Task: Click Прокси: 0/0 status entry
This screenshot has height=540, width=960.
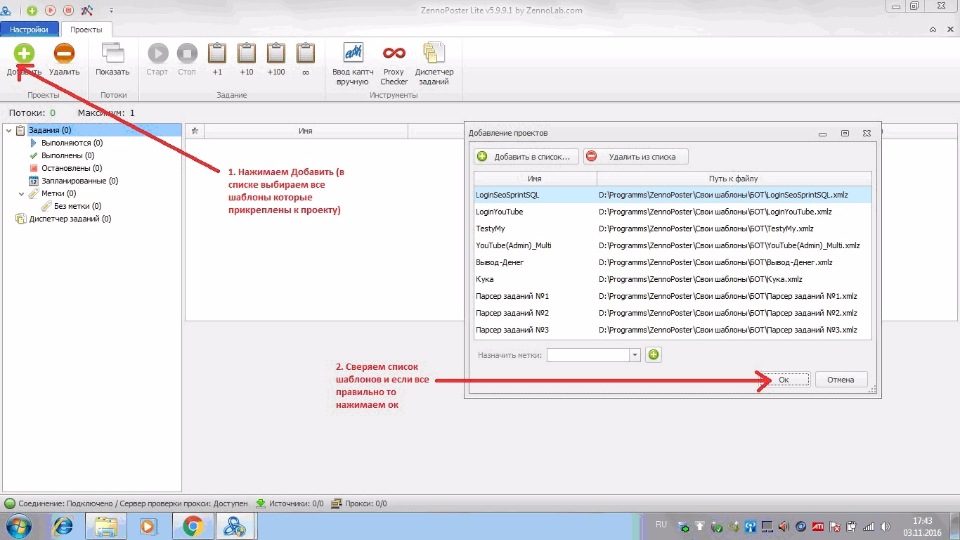Action: click(359, 503)
